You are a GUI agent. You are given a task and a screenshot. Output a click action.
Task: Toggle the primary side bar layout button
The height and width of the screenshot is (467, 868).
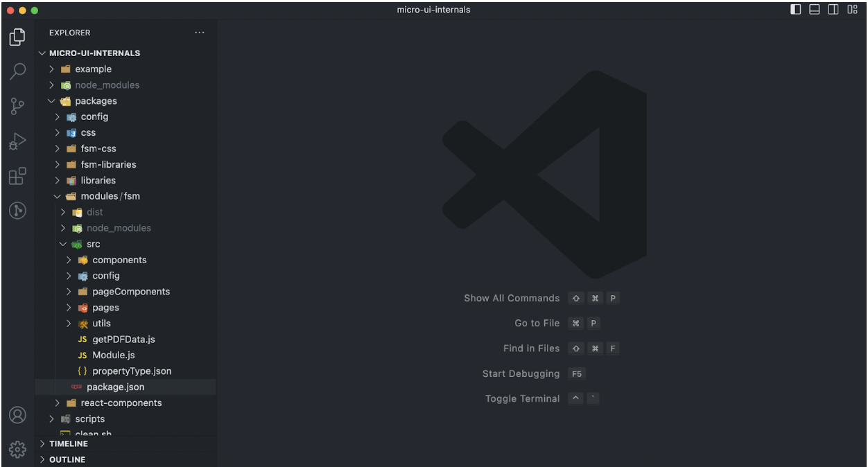pos(796,10)
